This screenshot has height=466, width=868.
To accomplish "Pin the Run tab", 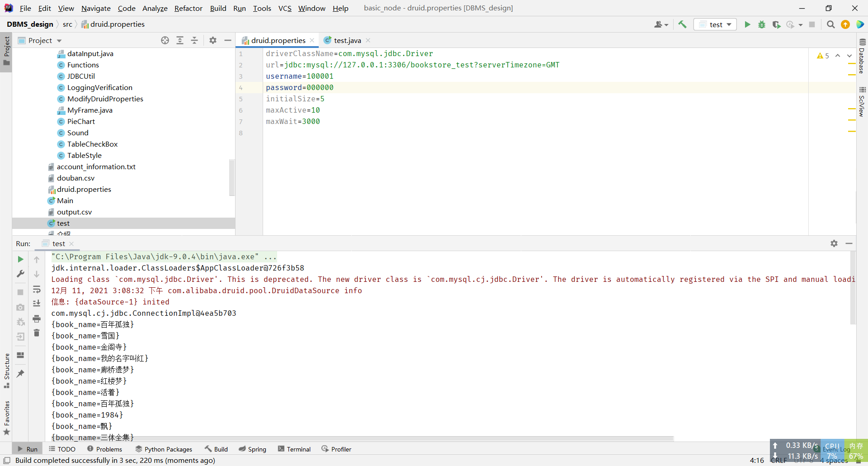I will 20,374.
